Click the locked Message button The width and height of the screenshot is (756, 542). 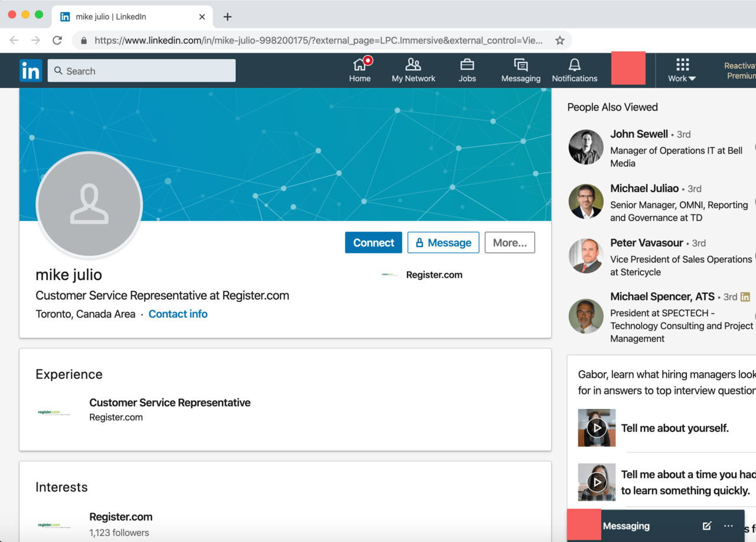coord(443,242)
